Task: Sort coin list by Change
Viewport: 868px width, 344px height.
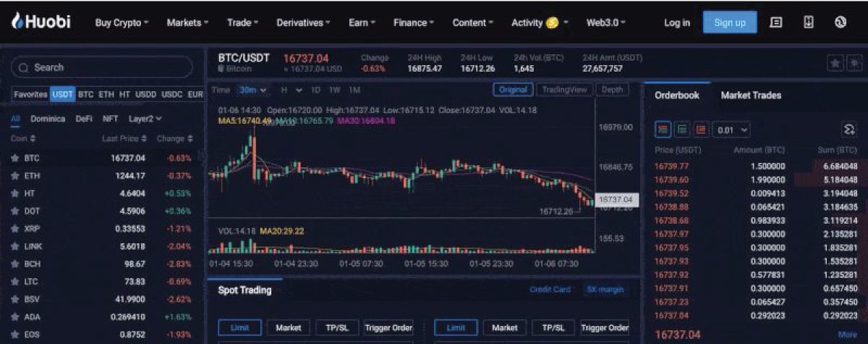Action: click(175, 138)
